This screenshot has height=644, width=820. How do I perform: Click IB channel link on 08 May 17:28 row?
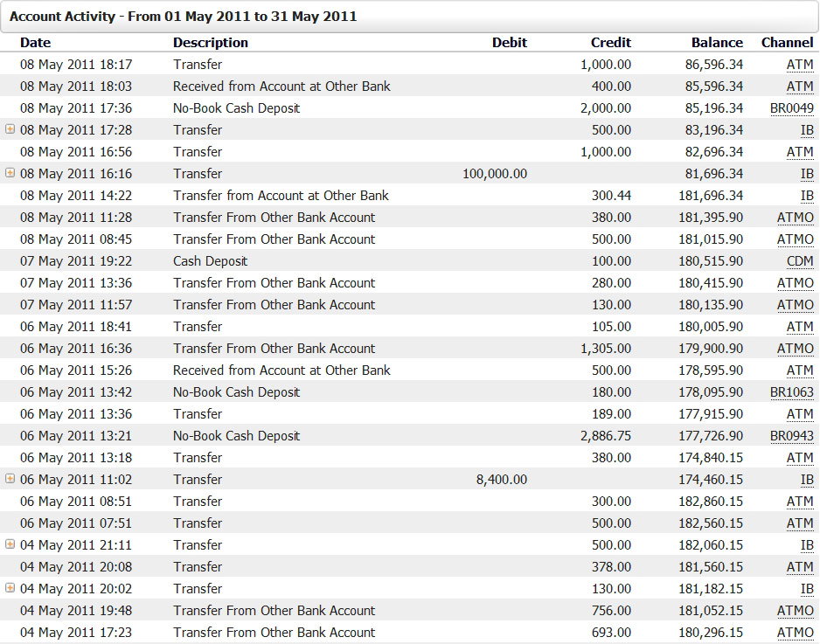[807, 130]
